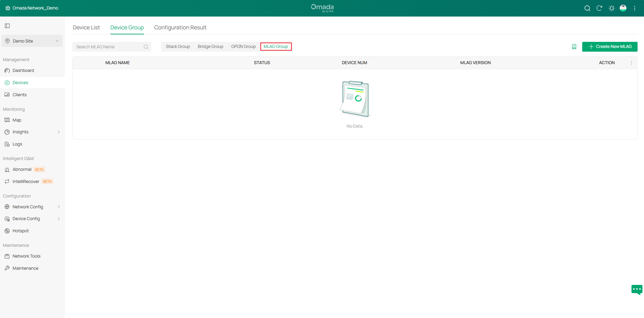Collapse the sidebar with the panel icon
Screen dimensions: 644x318
point(7,26)
